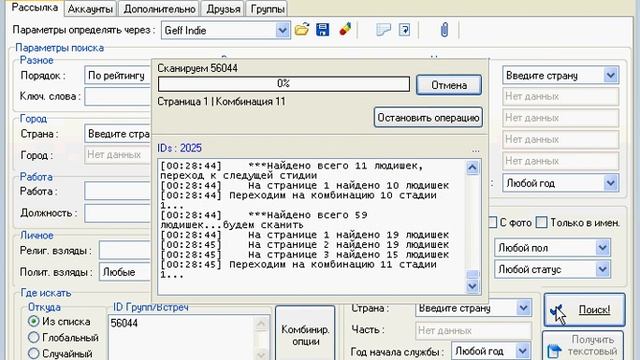Click the Часть Нет данных field
Viewport: 640px width, 360px height.
(473, 330)
